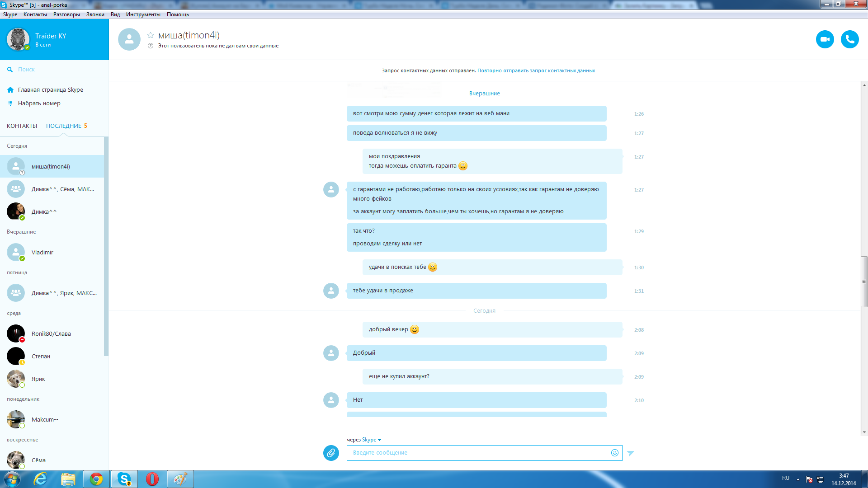
Task: Open the Вид menu
Action: point(115,14)
